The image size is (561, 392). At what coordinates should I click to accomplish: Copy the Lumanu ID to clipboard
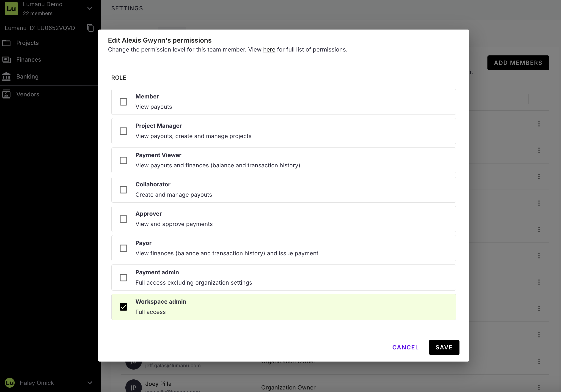click(90, 28)
